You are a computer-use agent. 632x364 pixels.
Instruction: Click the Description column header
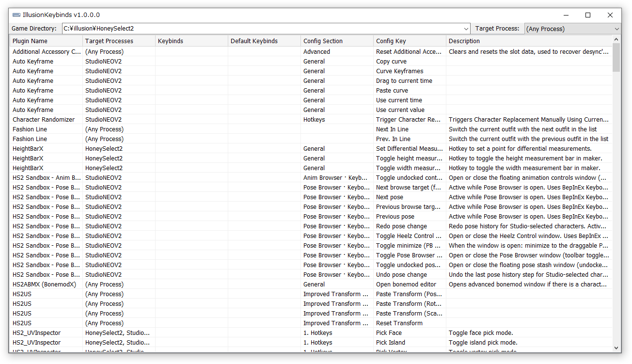pos(529,41)
